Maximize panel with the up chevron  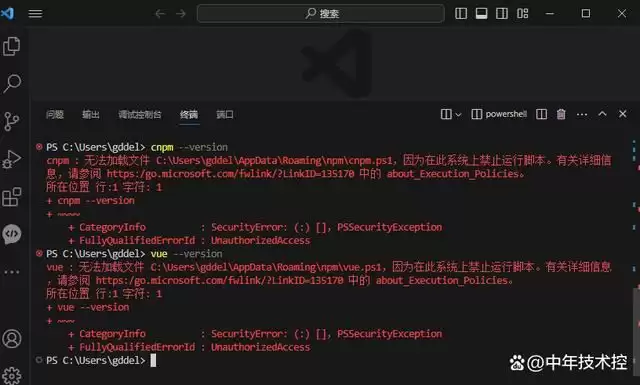[x=602, y=114]
